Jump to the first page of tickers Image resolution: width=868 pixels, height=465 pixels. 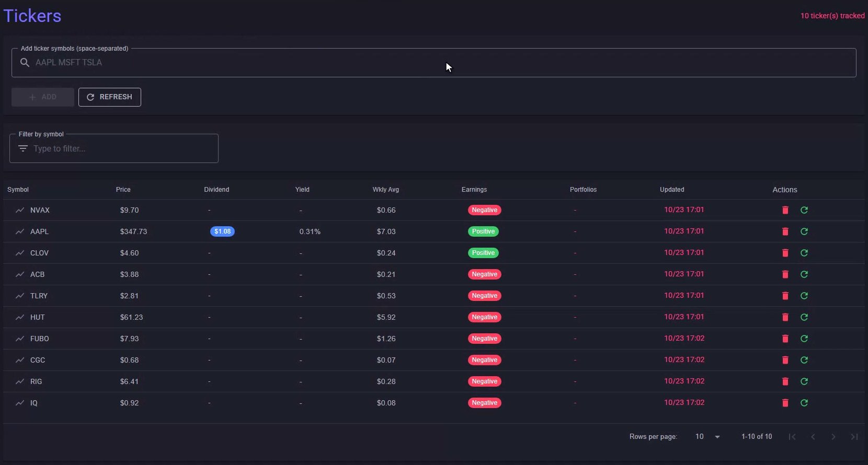792,437
